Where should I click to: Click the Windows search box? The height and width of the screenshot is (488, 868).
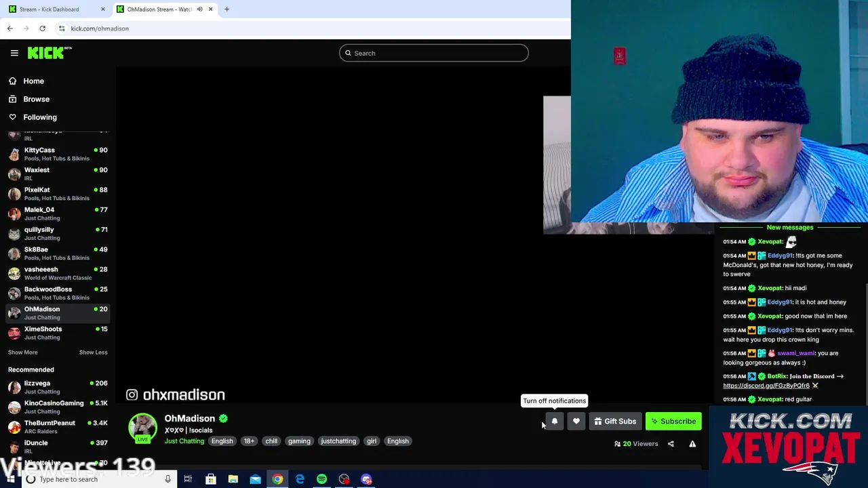[98, 479]
